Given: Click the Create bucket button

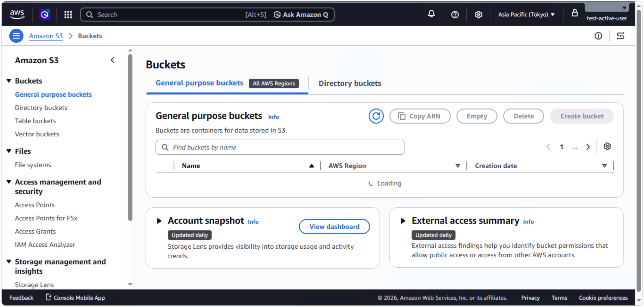Looking at the screenshot, I should (582, 116).
